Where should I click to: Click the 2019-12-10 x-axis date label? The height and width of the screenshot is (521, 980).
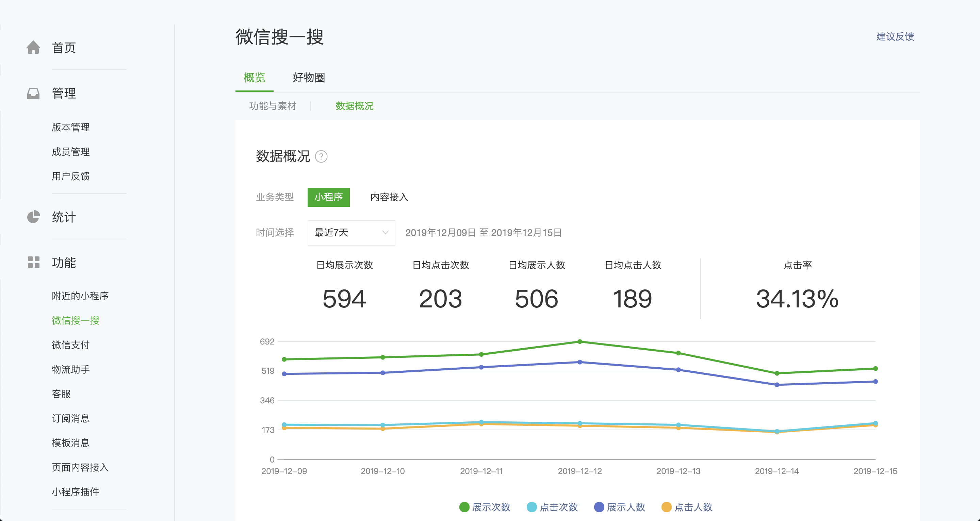(x=383, y=471)
